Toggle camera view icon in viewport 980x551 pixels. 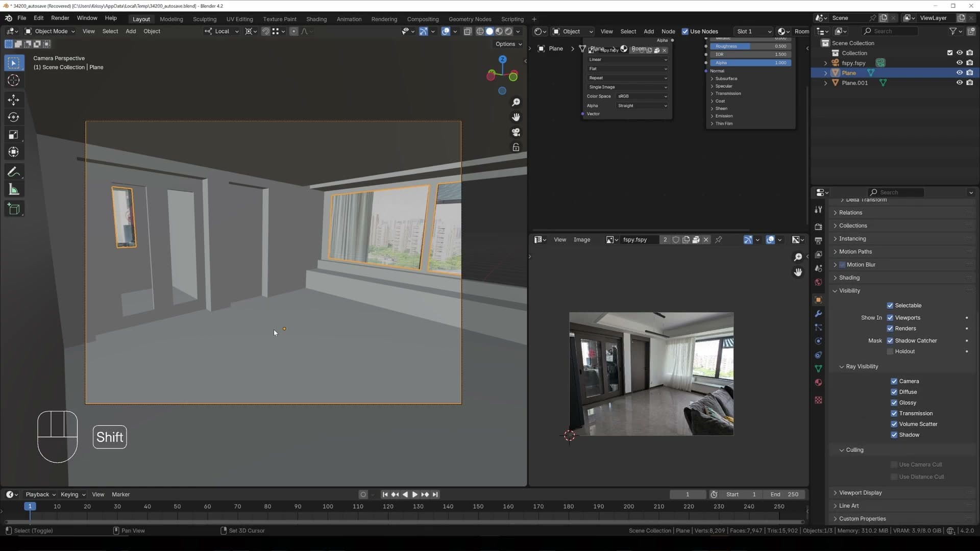pos(516,132)
